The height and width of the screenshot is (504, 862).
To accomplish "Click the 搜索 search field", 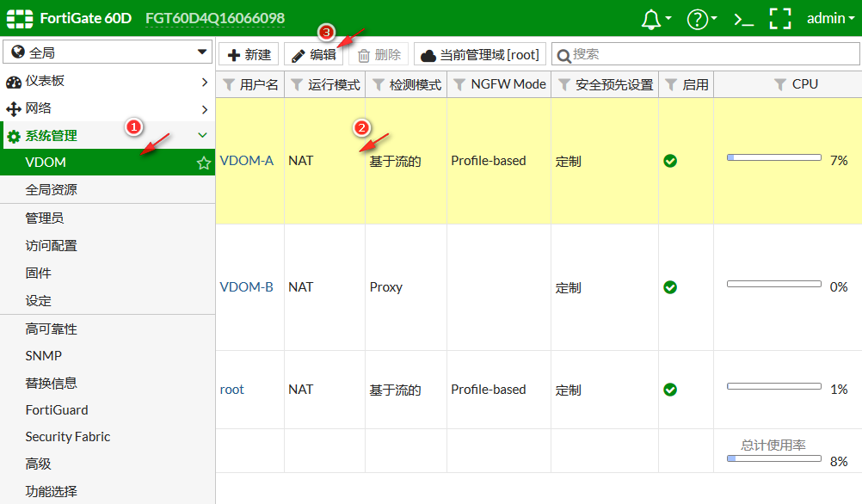I will 705,54.
